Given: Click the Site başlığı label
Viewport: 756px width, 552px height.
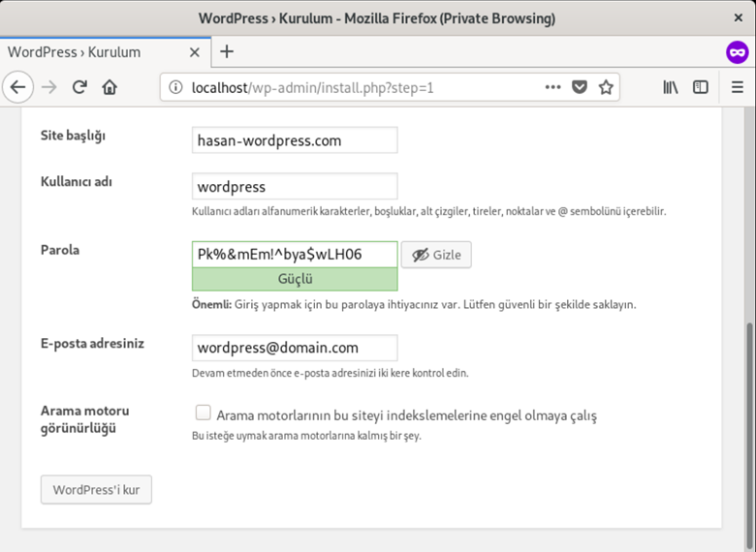Looking at the screenshot, I should (73, 136).
